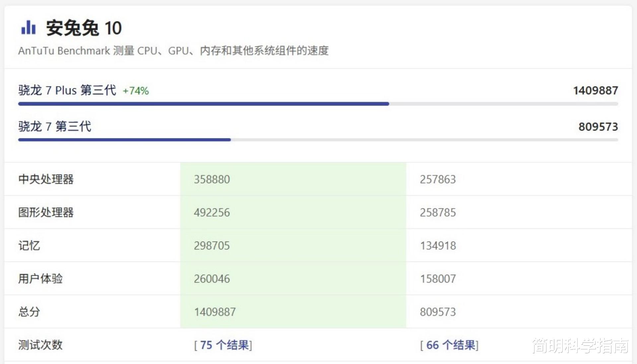Click the CPU value 257863
Screen dimensions: 637x364
pyautogui.click(x=438, y=180)
